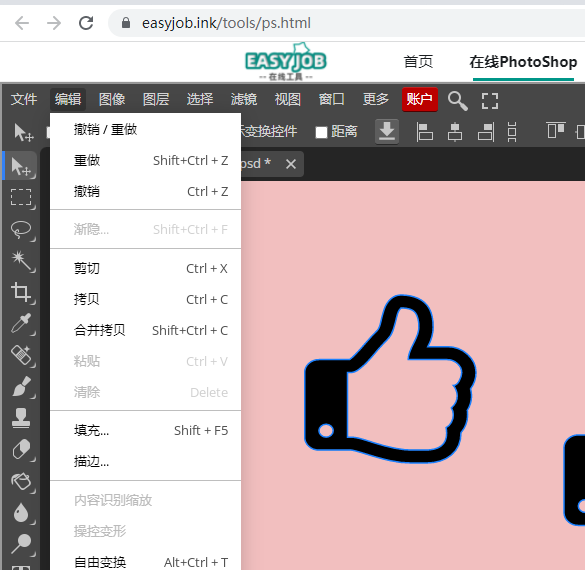This screenshot has height=570, width=585.
Task: Align right edges icon
Action: pos(486,132)
